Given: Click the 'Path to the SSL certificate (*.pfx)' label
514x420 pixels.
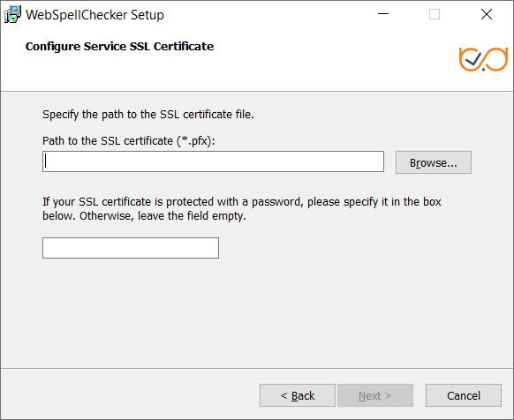Looking at the screenshot, I should tap(129, 141).
